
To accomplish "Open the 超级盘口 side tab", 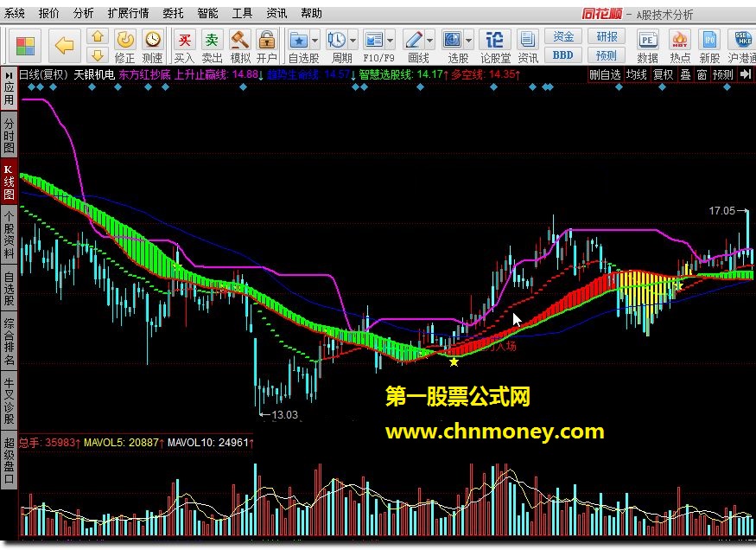I will [9, 460].
